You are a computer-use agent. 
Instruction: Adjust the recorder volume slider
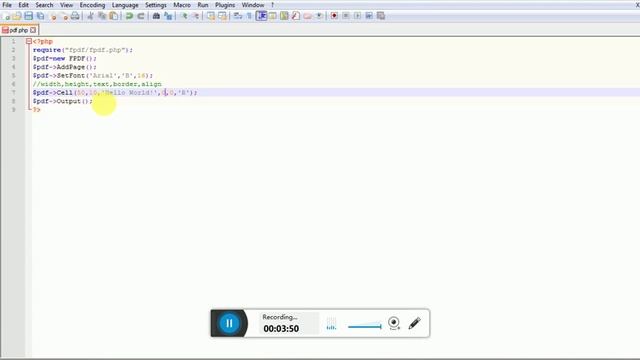[364, 326]
